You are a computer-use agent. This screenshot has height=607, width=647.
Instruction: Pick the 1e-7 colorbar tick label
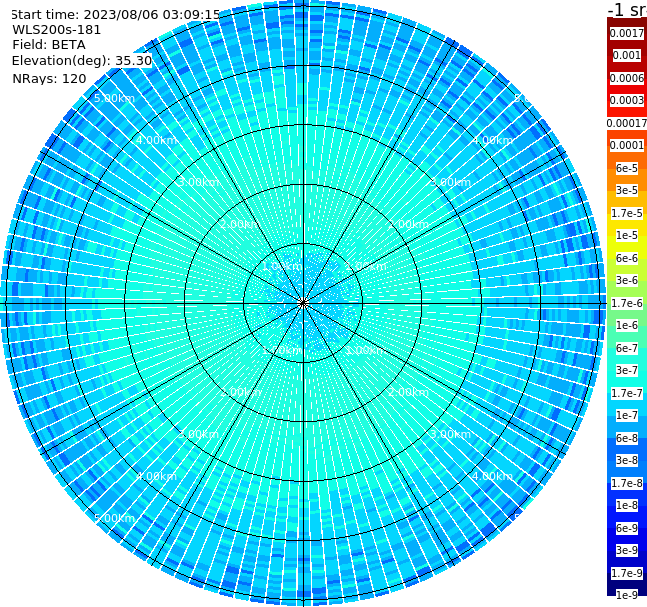pos(627,415)
